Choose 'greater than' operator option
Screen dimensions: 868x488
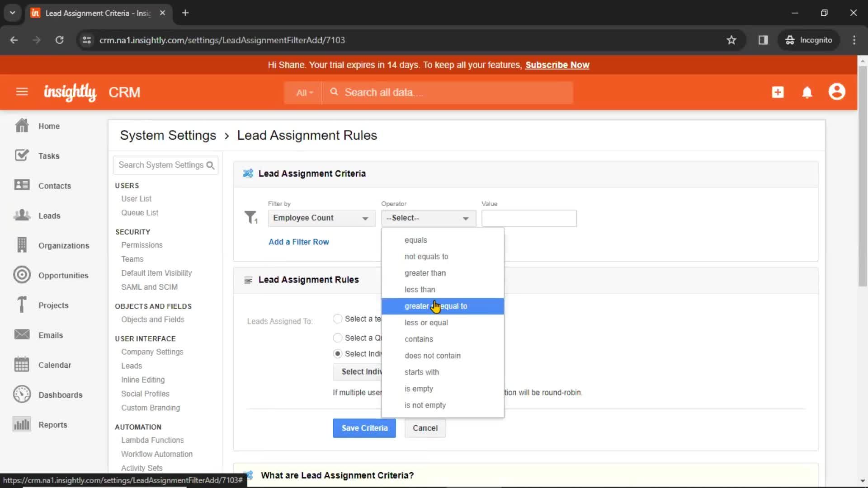point(443,273)
